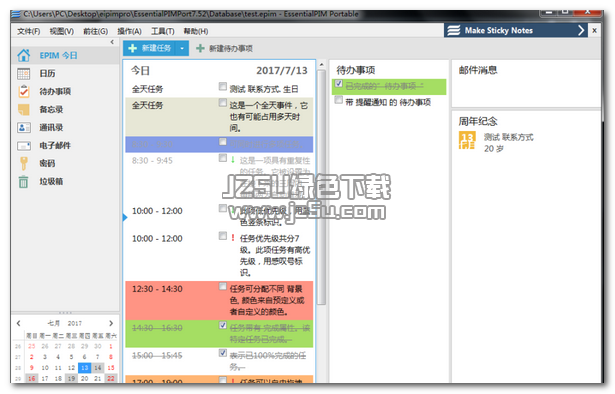Toggle checkbox on 8:30 - 9:45 recurring task
The width and height of the screenshot is (615, 394).
click(x=222, y=158)
